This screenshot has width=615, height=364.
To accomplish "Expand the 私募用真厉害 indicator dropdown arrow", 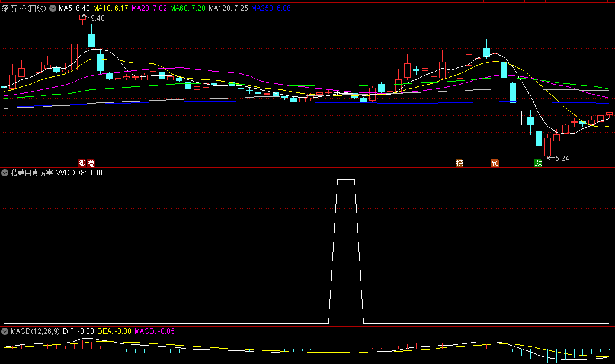I will (5, 173).
